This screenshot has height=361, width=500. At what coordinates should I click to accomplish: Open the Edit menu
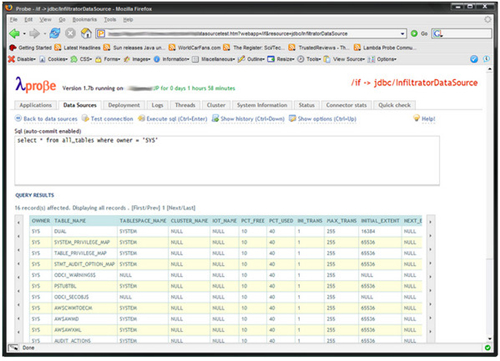click(x=28, y=20)
